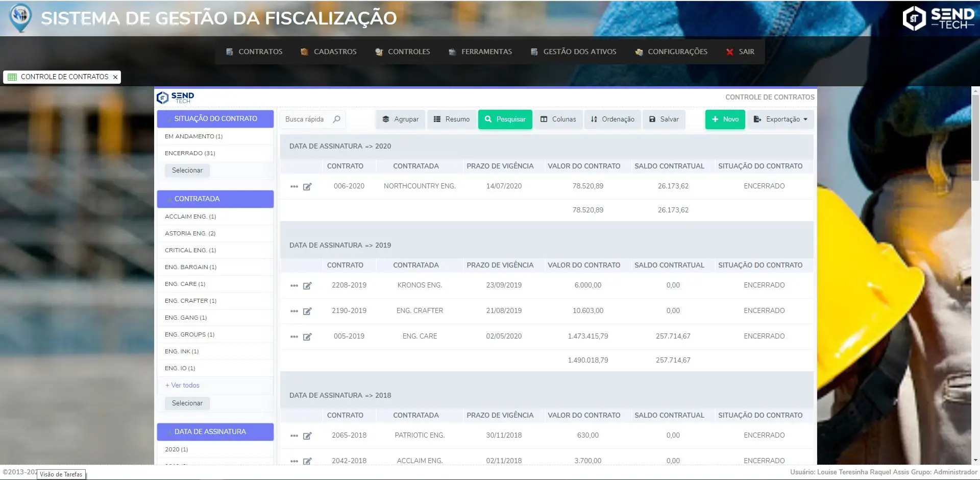Open the Gestão dos Ativos menu
This screenshot has width=980, height=480.
click(573, 52)
